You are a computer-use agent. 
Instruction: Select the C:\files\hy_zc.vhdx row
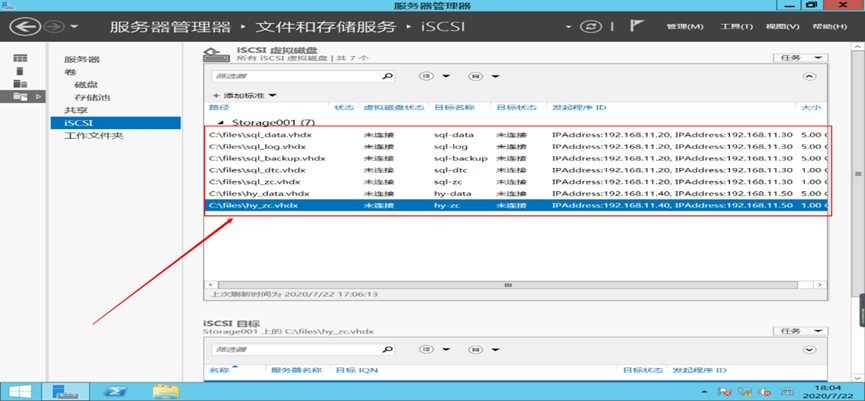click(517, 205)
